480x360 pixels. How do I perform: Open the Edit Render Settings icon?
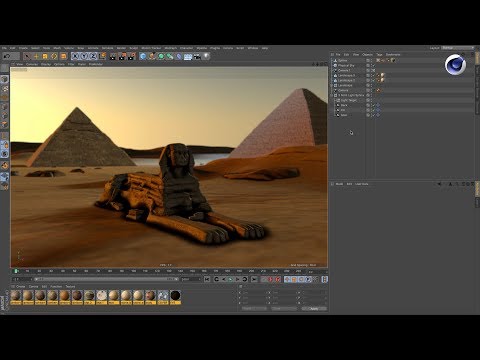(x=132, y=56)
